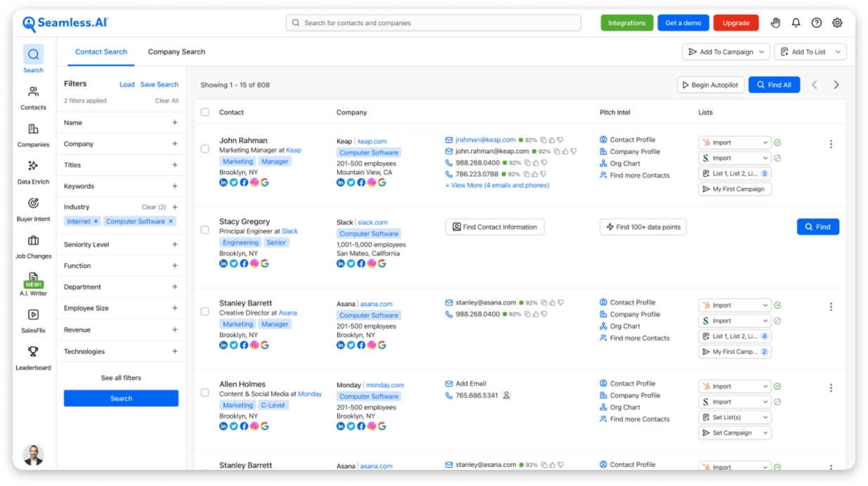Go to Companies in sidebar
This screenshot has width=868, height=486.
[x=33, y=135]
